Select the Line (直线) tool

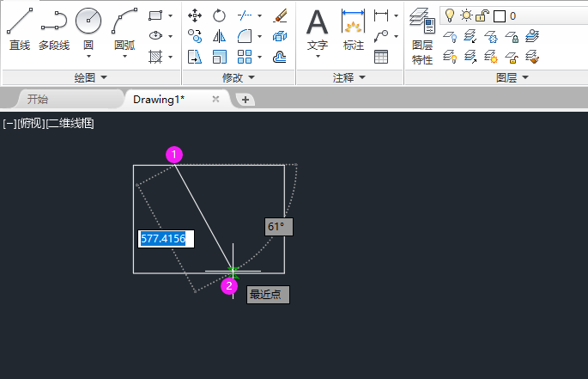pos(20,28)
